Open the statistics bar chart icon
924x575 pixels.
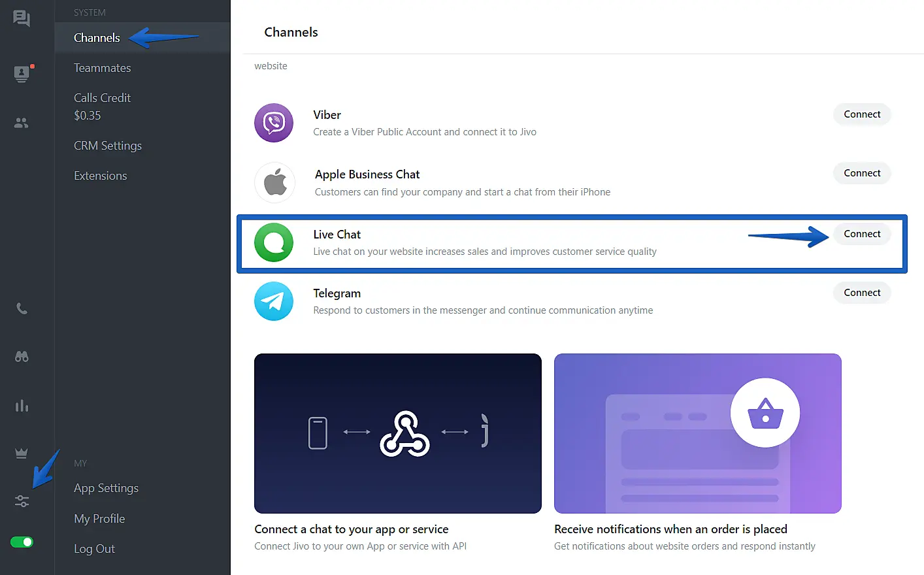[22, 406]
